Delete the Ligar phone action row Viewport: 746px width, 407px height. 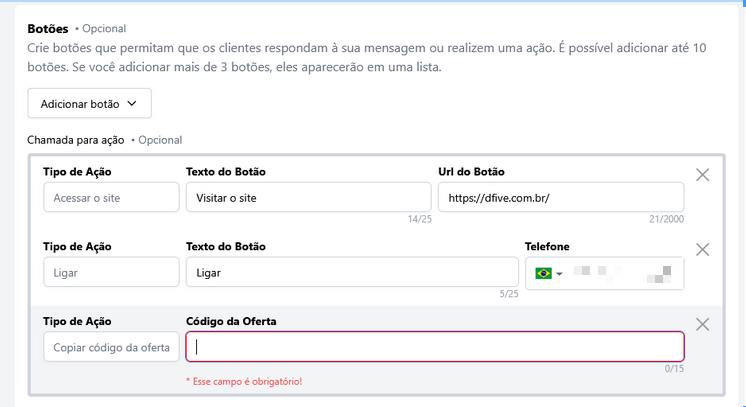point(702,249)
